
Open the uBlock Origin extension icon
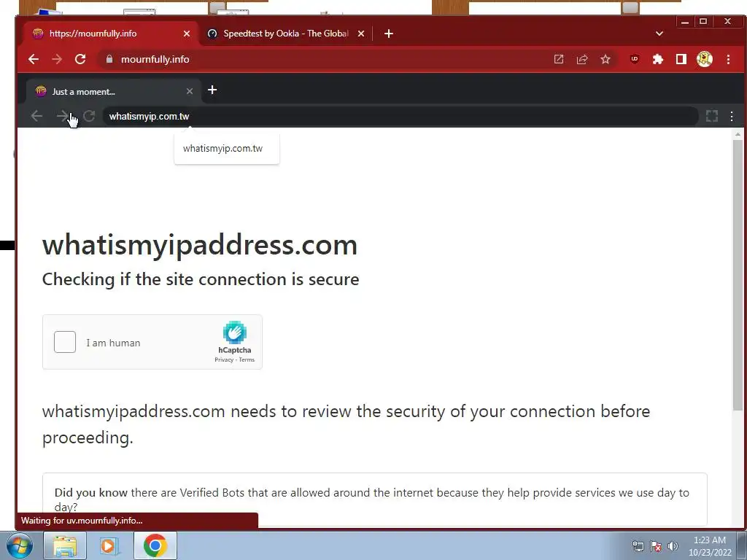[634, 59]
